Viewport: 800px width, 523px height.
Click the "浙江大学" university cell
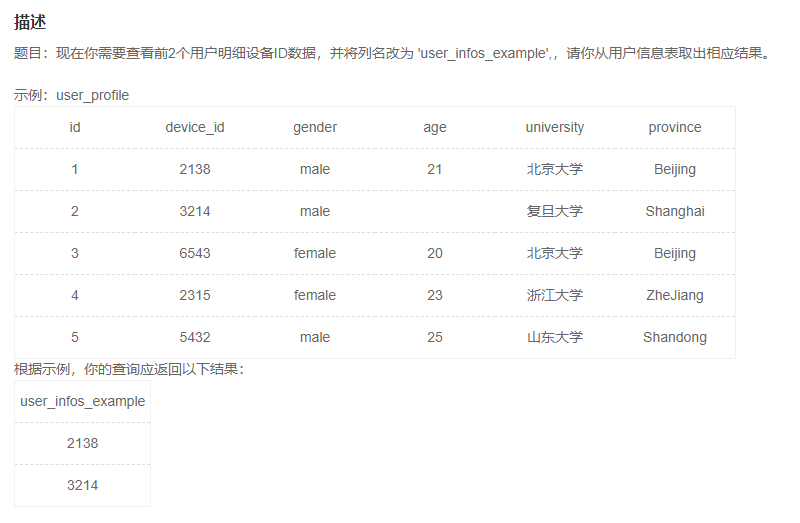[555, 295]
